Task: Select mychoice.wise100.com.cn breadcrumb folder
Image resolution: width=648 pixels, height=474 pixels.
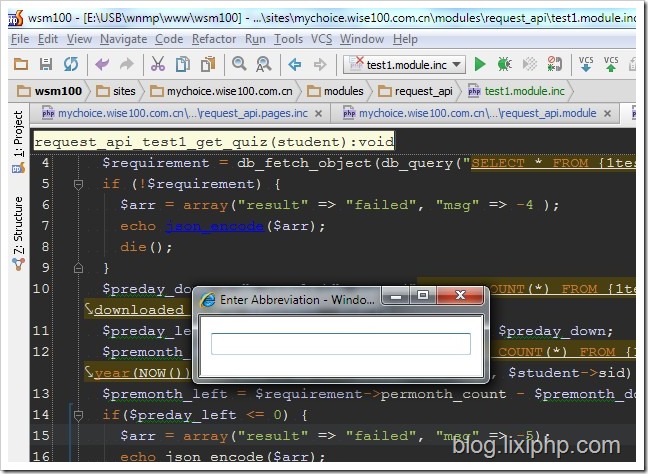Action: pyautogui.click(x=221, y=91)
